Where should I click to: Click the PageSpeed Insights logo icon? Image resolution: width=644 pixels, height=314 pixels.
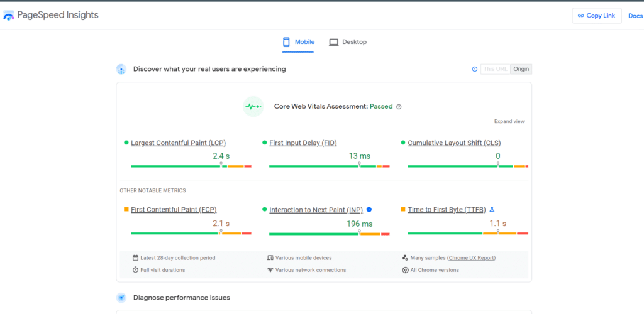coord(9,16)
